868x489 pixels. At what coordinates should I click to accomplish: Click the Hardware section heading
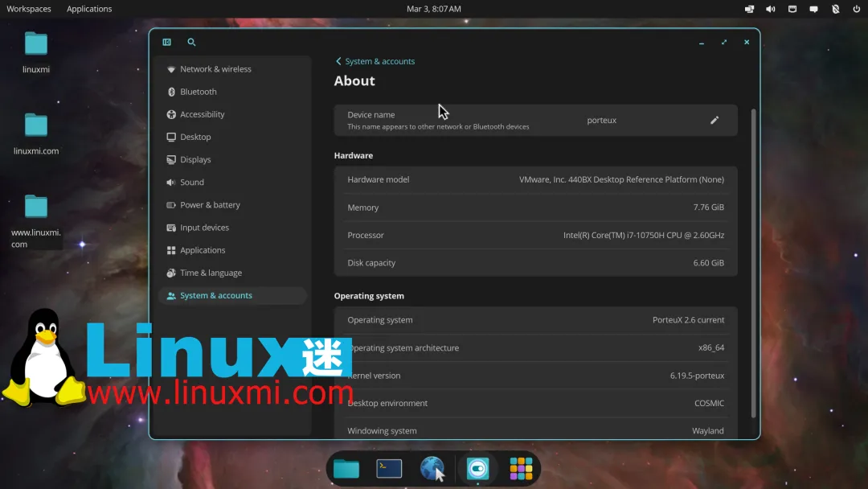[x=353, y=155]
